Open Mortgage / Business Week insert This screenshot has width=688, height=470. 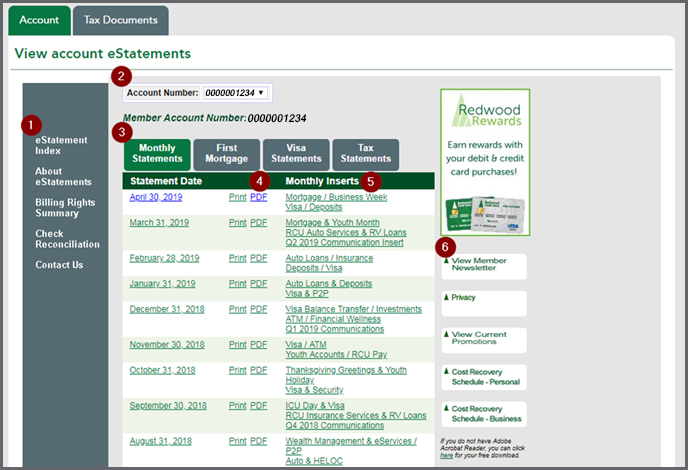336,197
